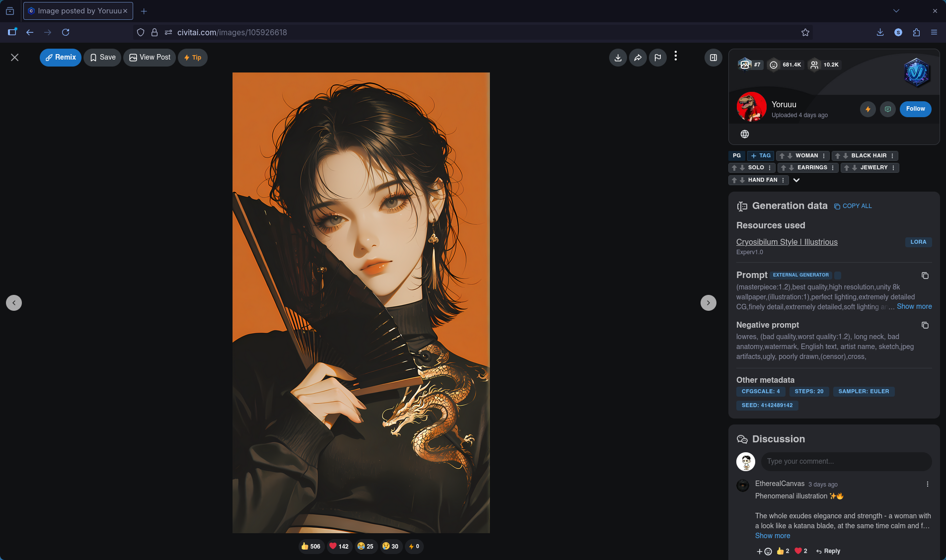Go to next image with right arrow
The image size is (946, 560).
coord(708,303)
